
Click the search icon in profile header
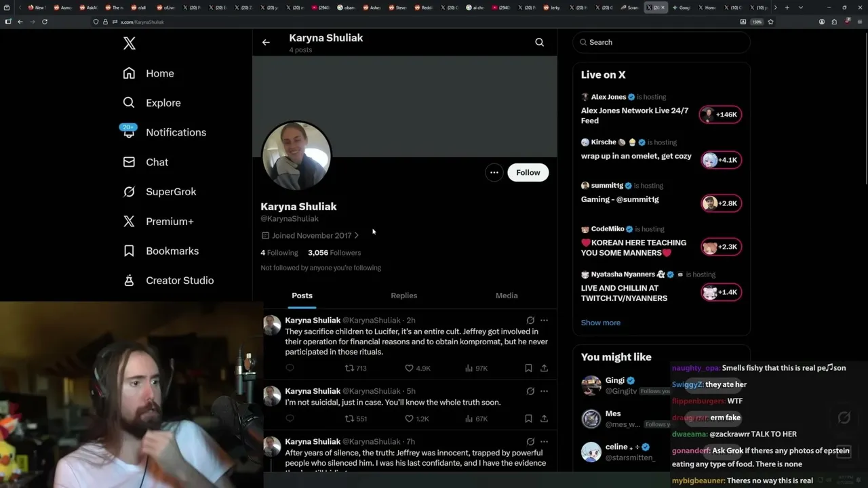[540, 42]
